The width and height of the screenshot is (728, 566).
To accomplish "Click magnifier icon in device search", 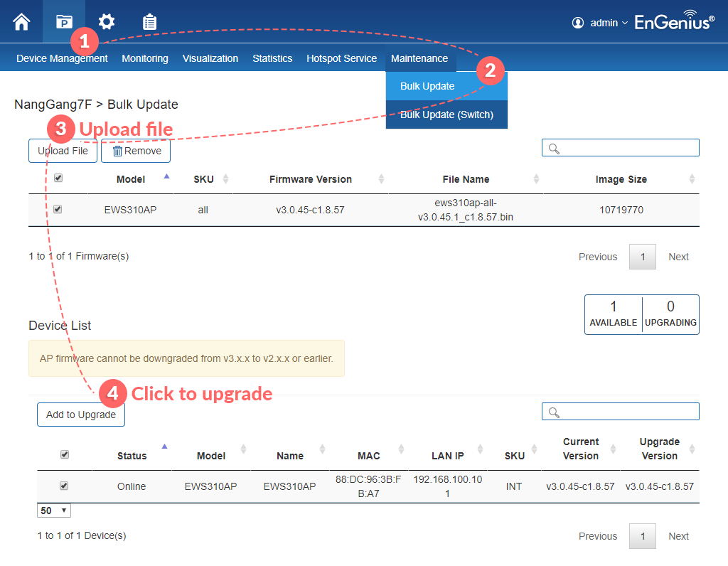I will (554, 412).
